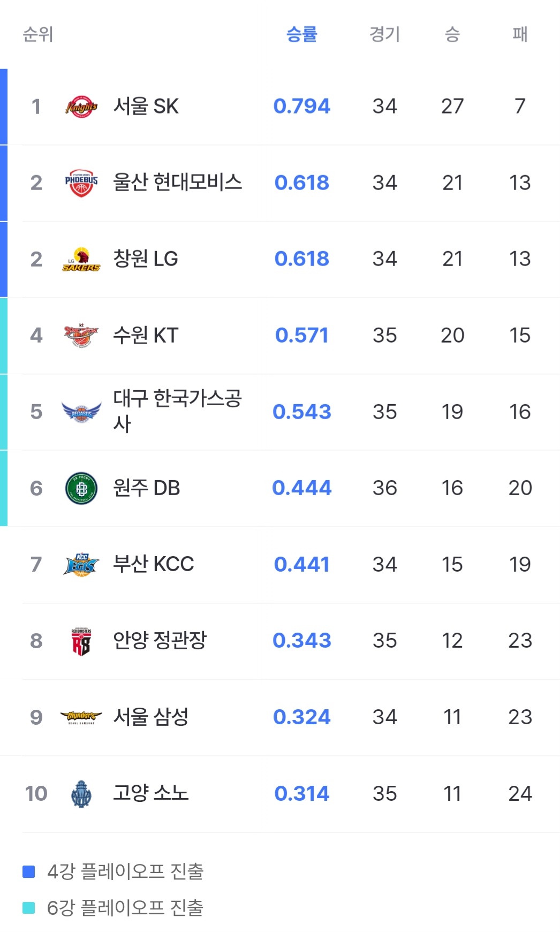Select the 순위 column header
Image resolution: width=560 pixels, height=933 pixels.
coord(38,34)
